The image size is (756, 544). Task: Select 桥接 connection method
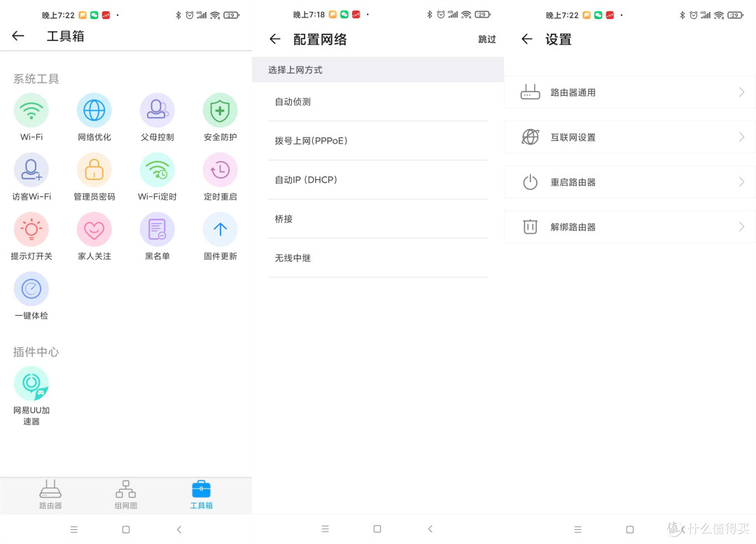tap(377, 219)
